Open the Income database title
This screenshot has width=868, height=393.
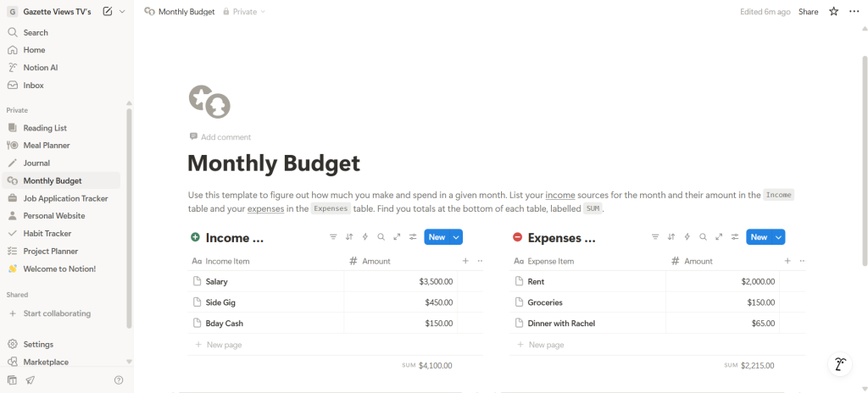coord(235,238)
